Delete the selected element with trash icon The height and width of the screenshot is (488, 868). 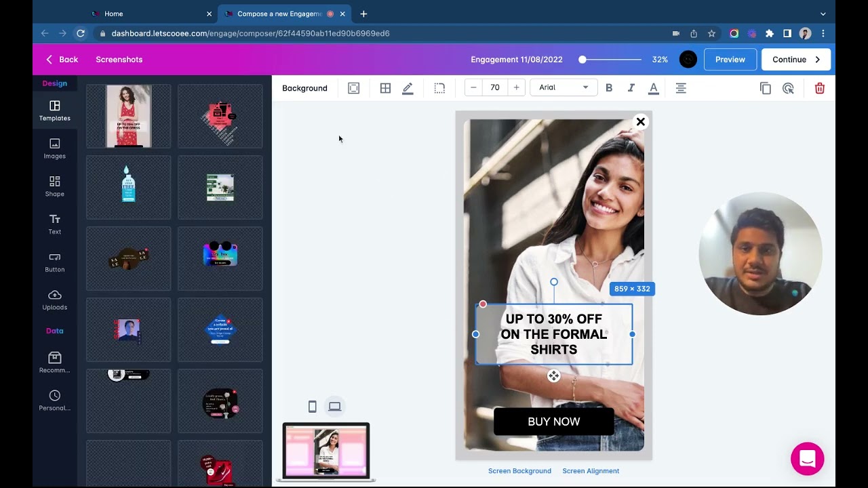click(x=820, y=88)
